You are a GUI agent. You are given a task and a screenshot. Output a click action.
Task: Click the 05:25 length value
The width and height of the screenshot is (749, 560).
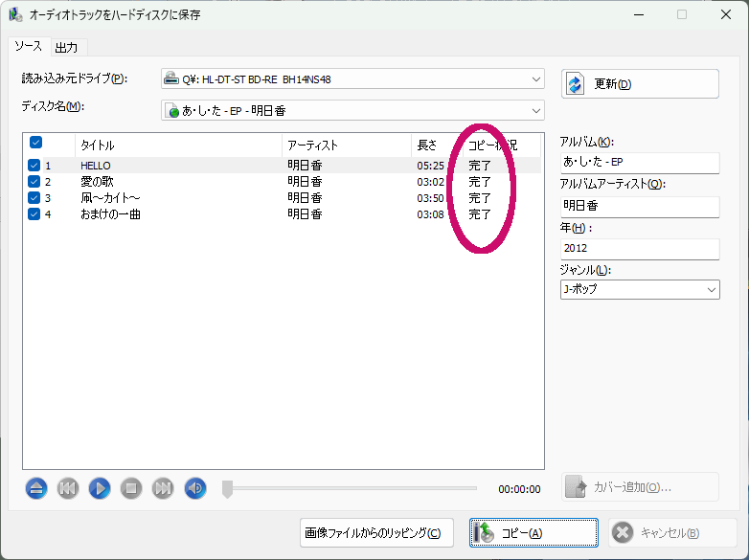click(x=430, y=166)
